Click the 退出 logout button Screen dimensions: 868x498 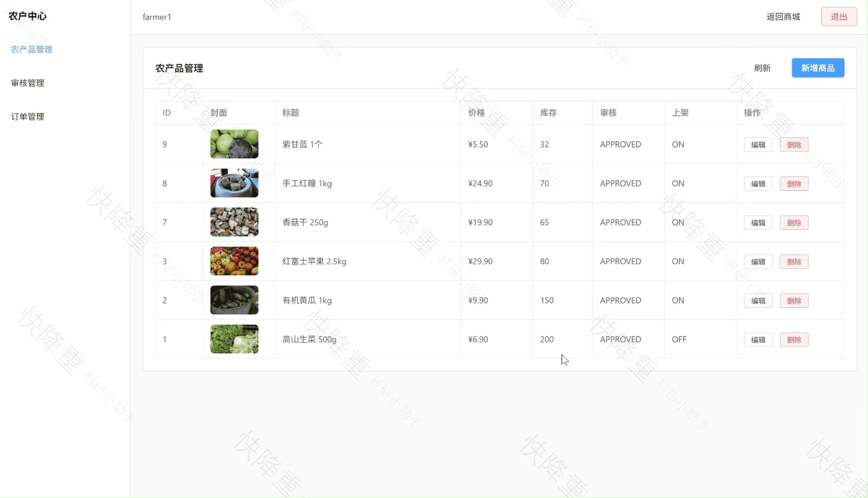pos(838,17)
